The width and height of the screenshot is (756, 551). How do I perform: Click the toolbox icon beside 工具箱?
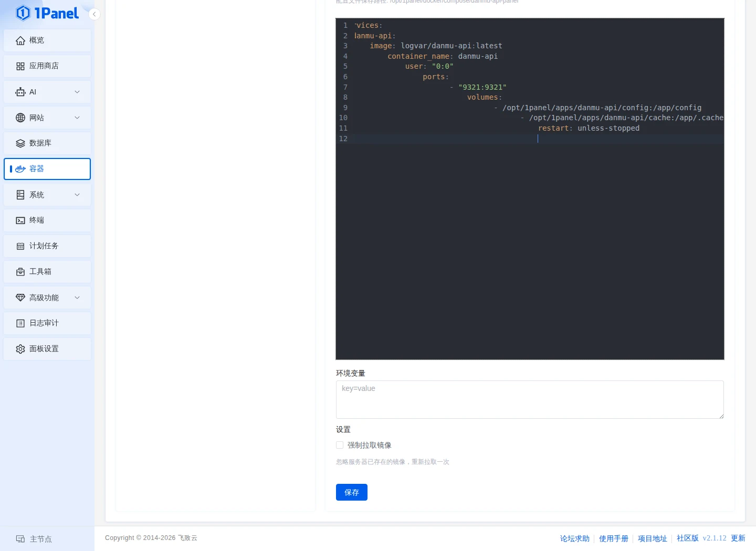click(x=20, y=272)
